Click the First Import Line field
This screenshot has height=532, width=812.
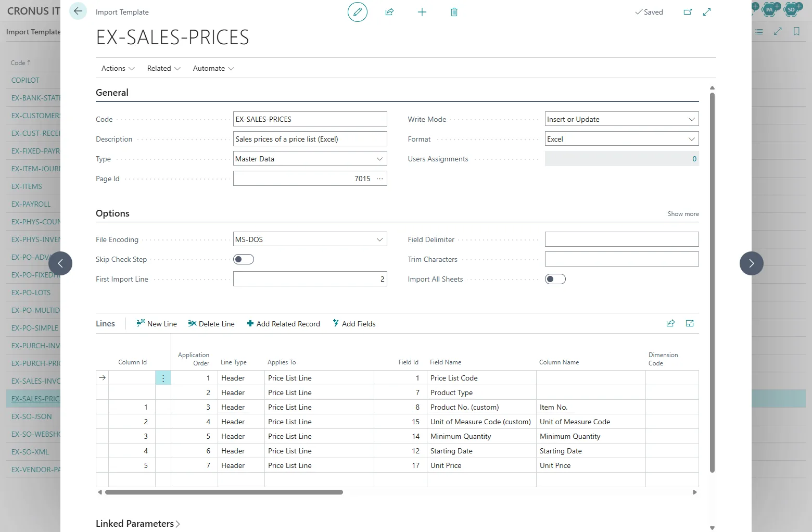coord(310,279)
